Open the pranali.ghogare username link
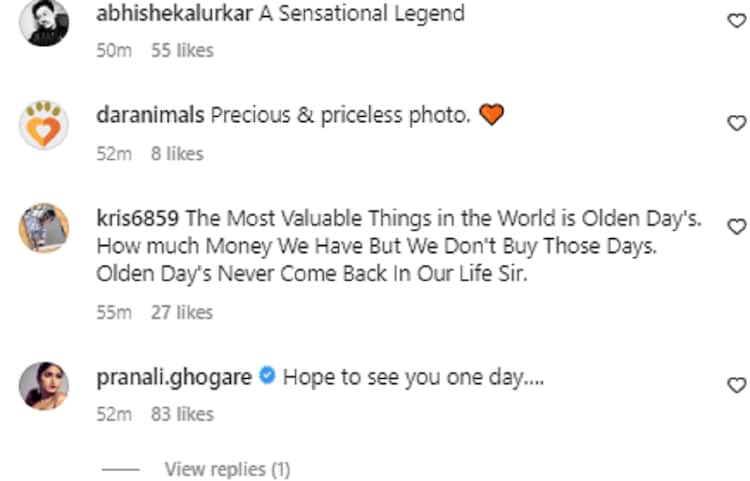Screen dimensions: 750x481 174,378
